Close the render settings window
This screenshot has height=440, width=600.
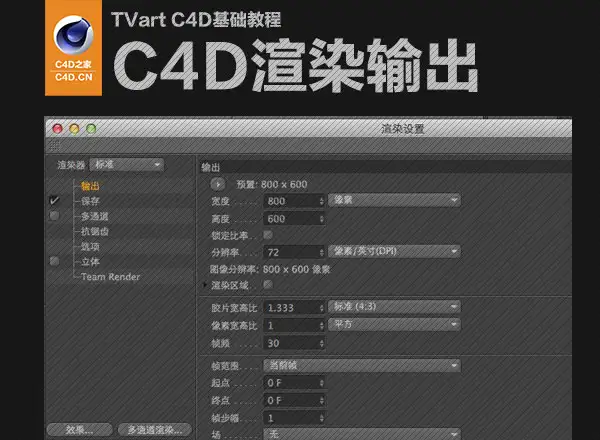coord(57,129)
